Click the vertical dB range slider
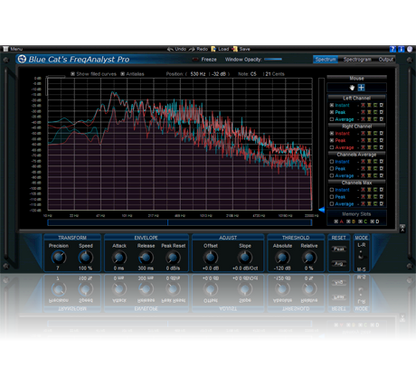 pos(321,144)
